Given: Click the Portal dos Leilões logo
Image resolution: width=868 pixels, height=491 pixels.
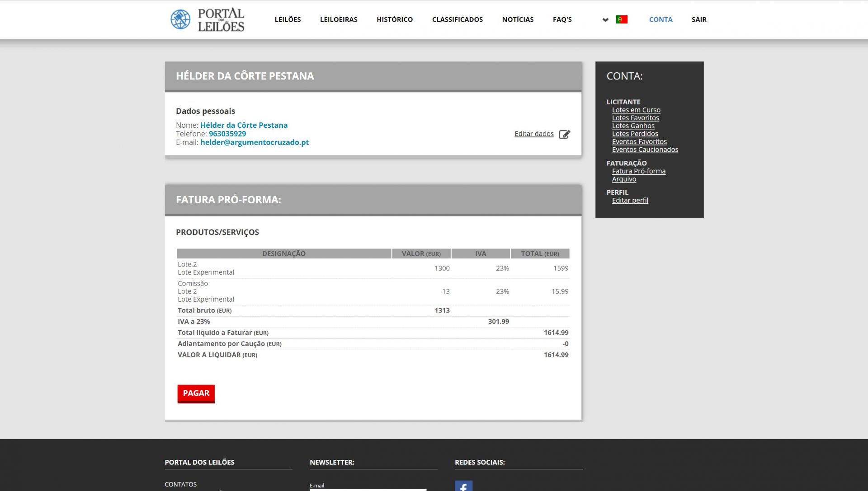Looking at the screenshot, I should [208, 19].
